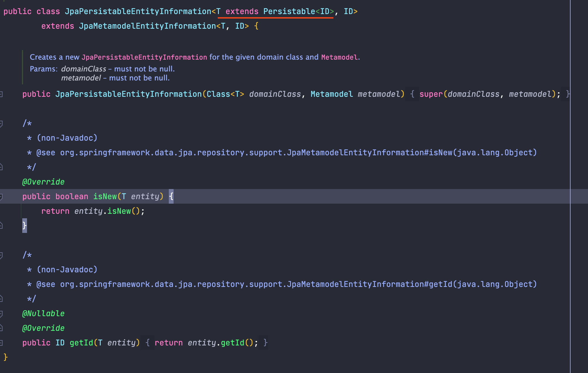588x373 pixels.
Task: Expand the folded getId body opening brace
Action: [147, 343]
